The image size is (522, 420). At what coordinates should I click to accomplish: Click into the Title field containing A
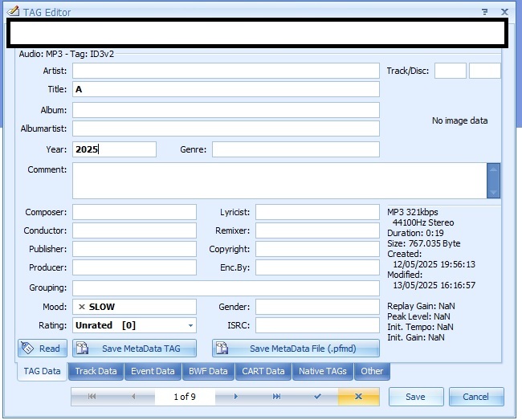pos(226,89)
